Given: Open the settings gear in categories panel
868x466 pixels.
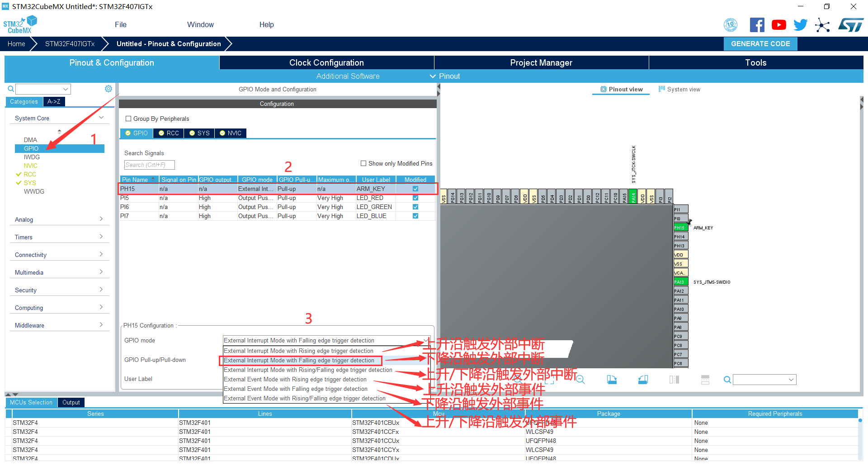Looking at the screenshot, I should coord(108,89).
